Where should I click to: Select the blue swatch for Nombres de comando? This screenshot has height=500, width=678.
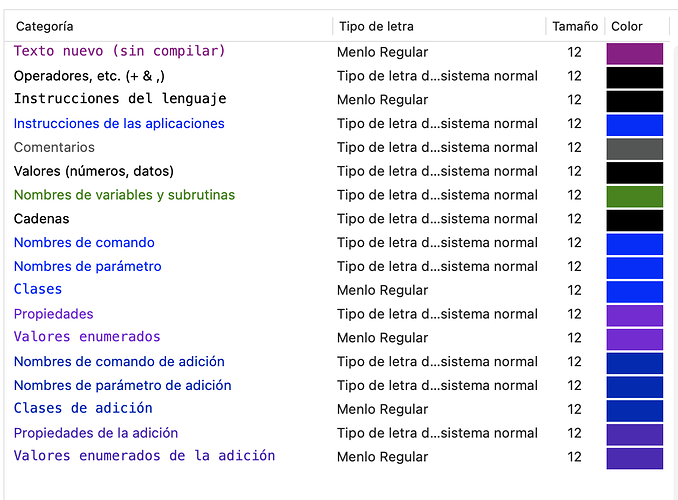click(634, 244)
